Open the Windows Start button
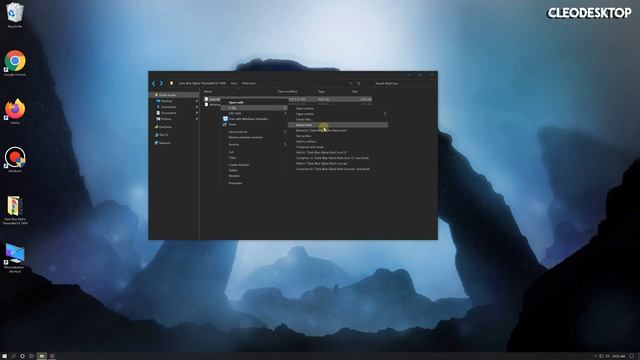 tap(4, 356)
